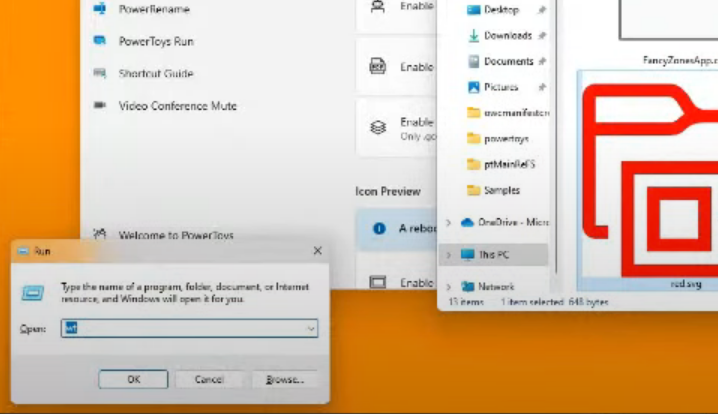
Task: Click 'Video Conference Mute' label
Action: [178, 106]
